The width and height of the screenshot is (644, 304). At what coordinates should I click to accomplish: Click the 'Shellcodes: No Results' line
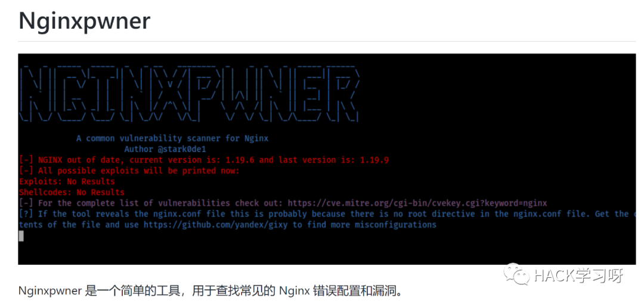[72, 193]
